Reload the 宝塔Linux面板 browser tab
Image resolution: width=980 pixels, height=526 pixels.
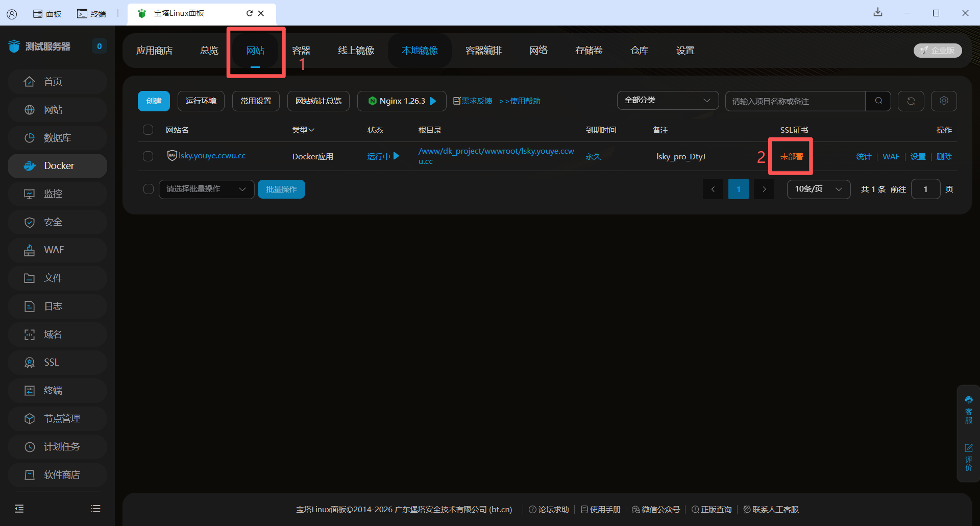click(249, 13)
